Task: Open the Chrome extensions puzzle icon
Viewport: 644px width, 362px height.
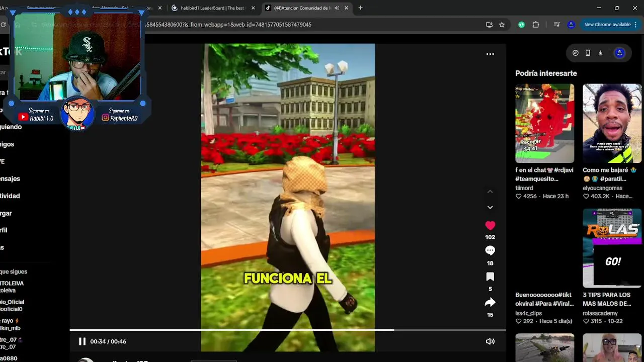Action: 536,24
